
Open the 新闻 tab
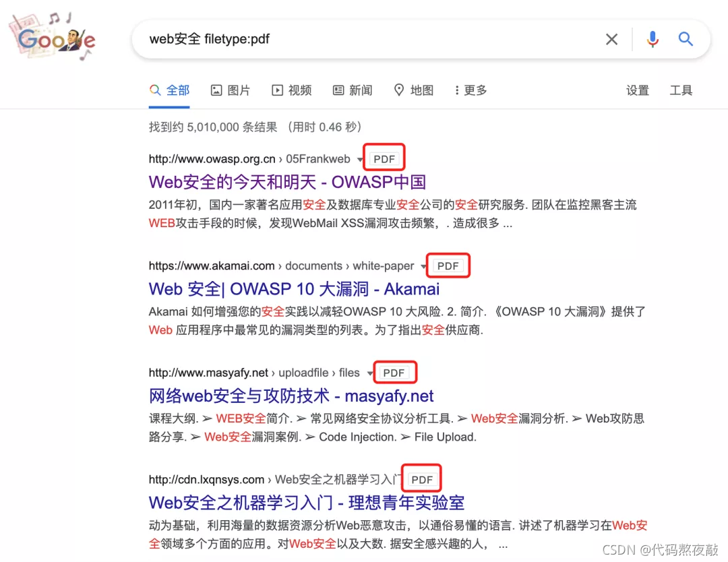coord(353,90)
